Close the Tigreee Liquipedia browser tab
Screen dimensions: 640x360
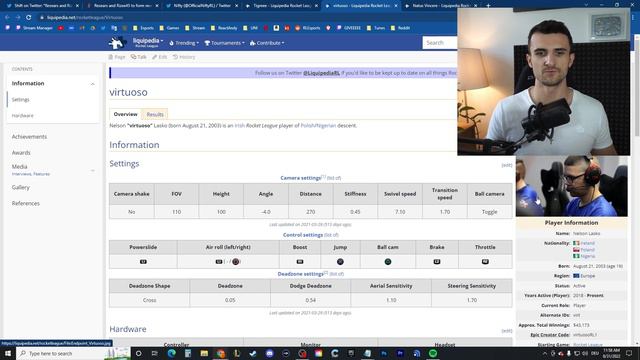tap(316, 6)
